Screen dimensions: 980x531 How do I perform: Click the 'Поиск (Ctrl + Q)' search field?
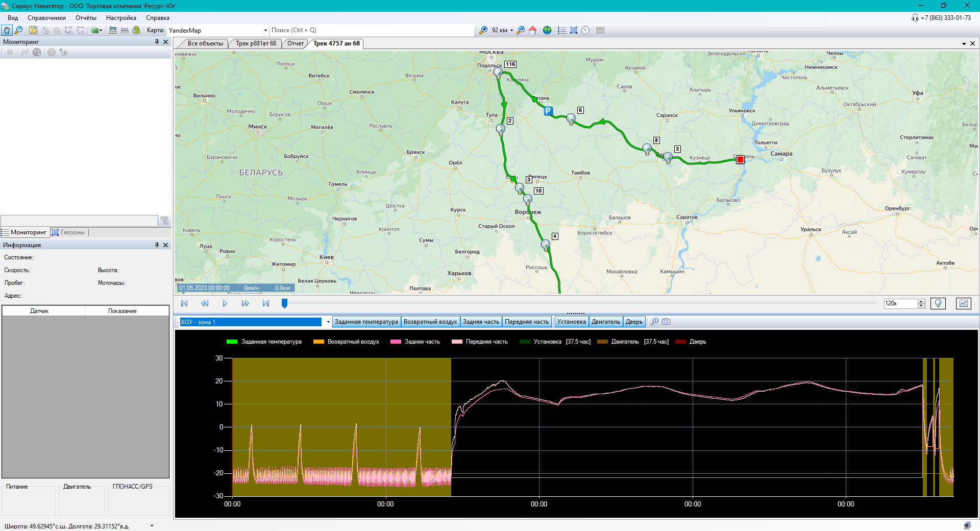[x=372, y=31]
